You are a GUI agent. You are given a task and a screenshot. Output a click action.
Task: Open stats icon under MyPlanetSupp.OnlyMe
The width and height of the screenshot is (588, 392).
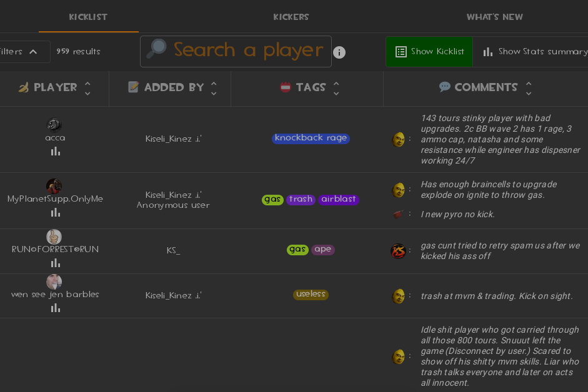[x=56, y=212]
